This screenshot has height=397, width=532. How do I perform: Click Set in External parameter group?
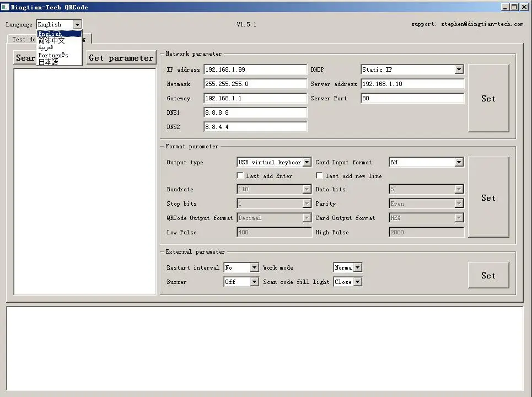488,275
